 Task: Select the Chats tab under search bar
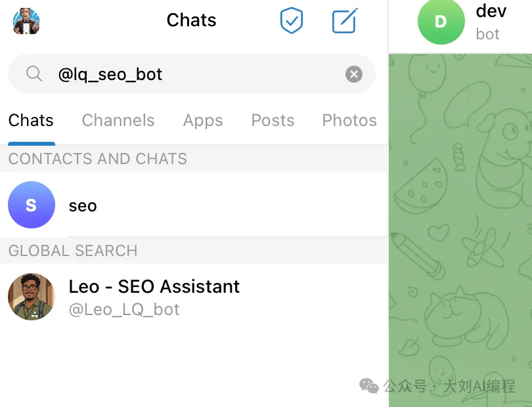pyautogui.click(x=31, y=121)
